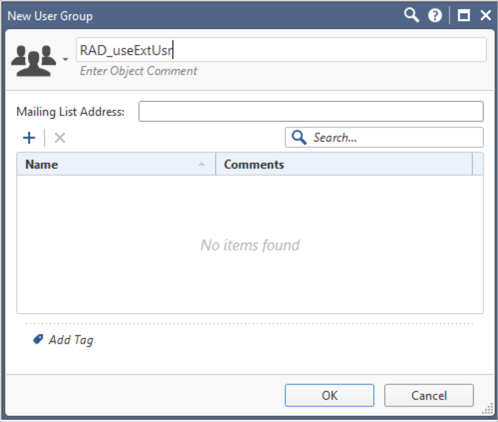Maximize the New User Group dialog
498x422 pixels.
tap(464, 15)
